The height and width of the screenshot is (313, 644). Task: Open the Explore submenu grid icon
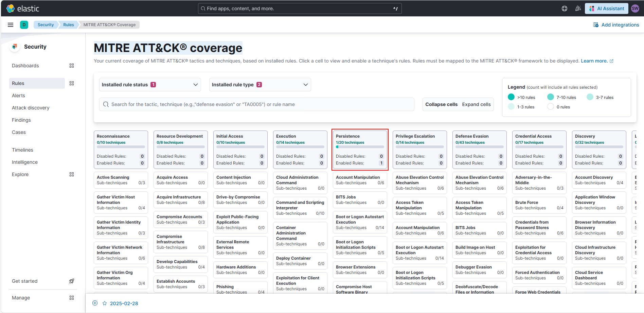pyautogui.click(x=72, y=174)
